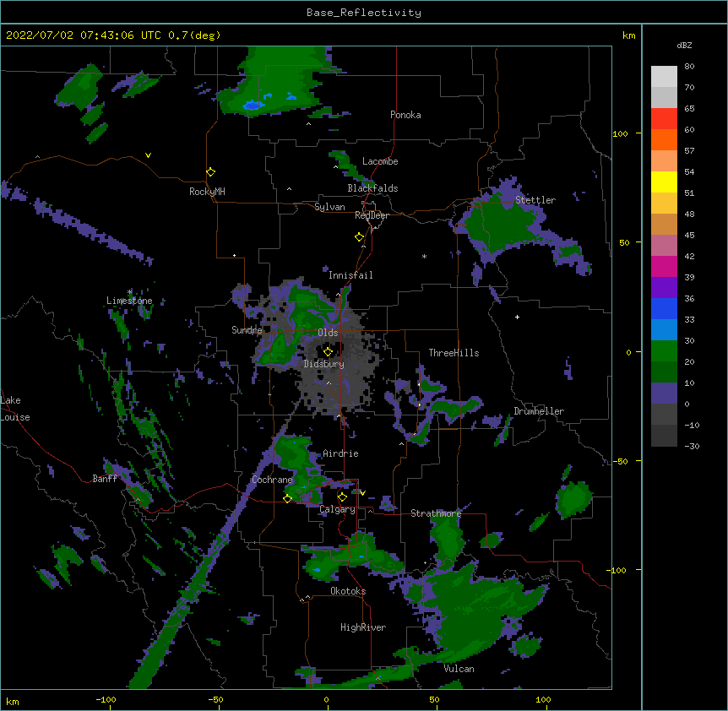Pick the bright green swatch below 30 dBZ
This screenshot has width=728, height=711.
(664, 351)
